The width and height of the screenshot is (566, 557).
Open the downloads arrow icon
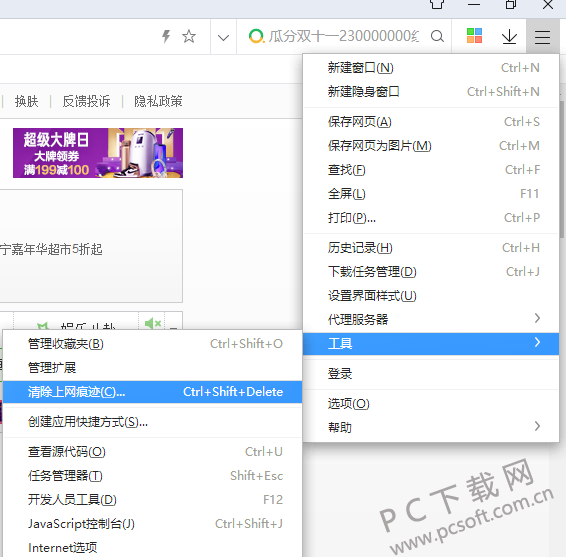pos(509,37)
